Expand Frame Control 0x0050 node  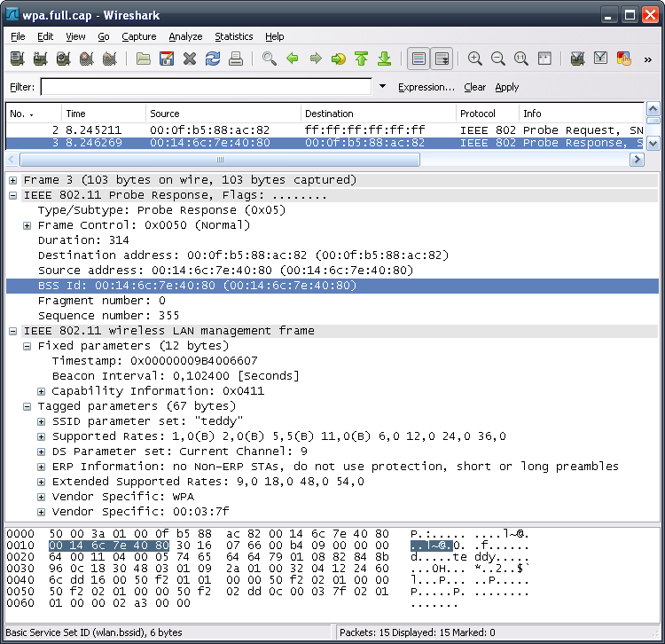click(x=27, y=225)
